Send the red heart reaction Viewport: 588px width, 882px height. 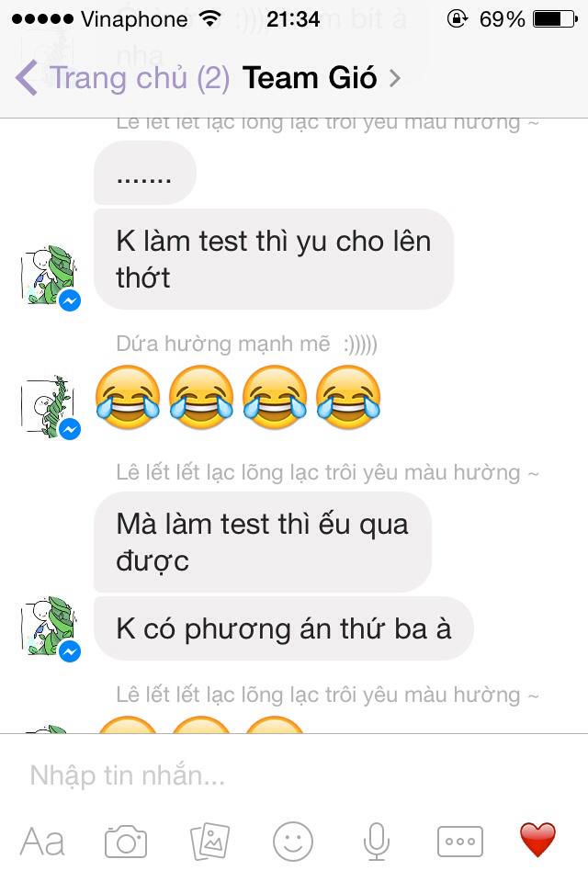(537, 839)
